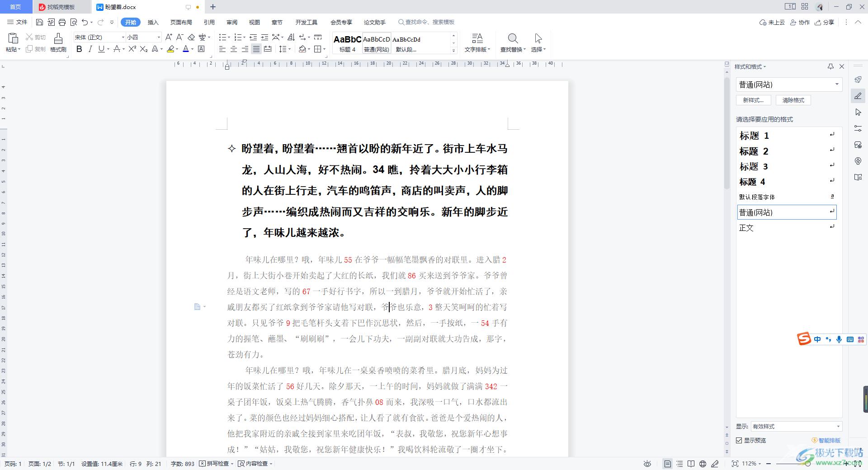Pin the Styles and Formatting panel
Screen dimensions: 868x470
830,66
